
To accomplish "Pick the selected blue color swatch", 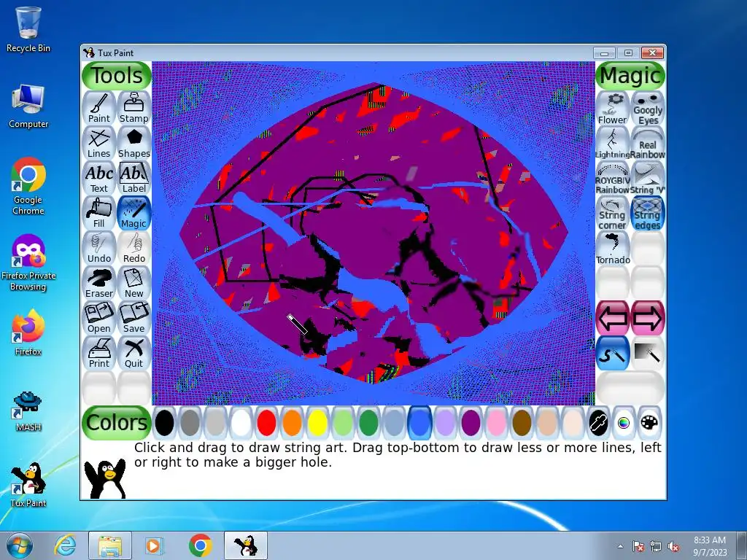I will pyautogui.click(x=419, y=422).
